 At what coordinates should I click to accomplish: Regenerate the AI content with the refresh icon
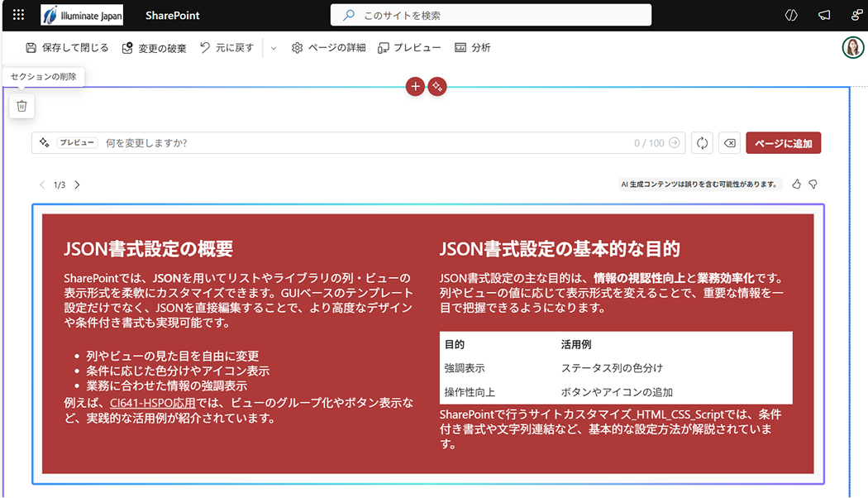(702, 143)
